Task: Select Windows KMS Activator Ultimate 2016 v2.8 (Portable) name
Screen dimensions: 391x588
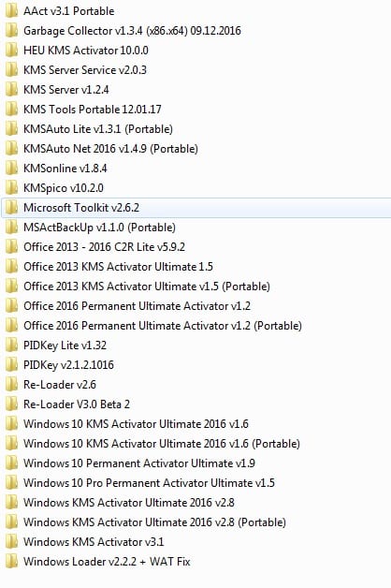Action: [154, 522]
